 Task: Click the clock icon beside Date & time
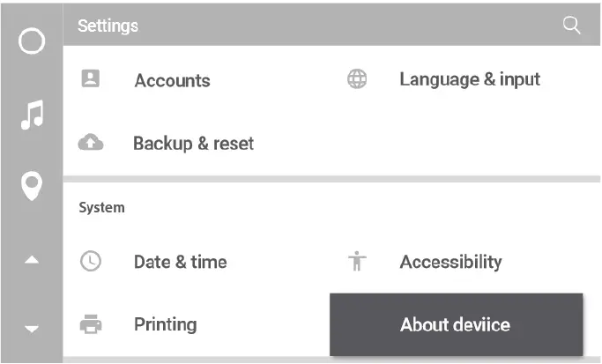91,261
